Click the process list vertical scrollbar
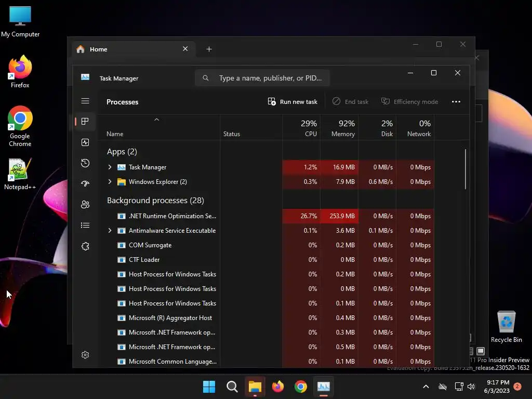532x399 pixels. pos(465,169)
